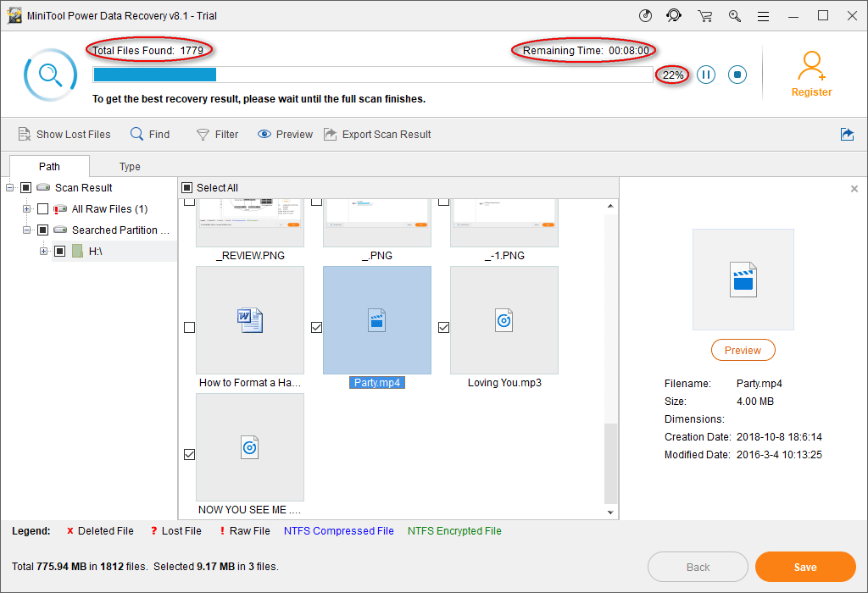
Task: Open the shopping cart icon
Action: (704, 16)
